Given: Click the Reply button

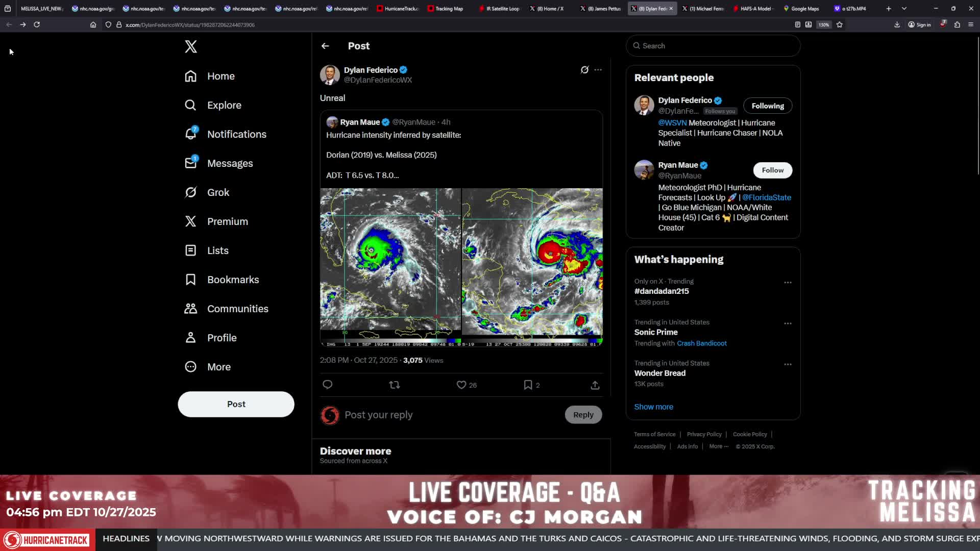Looking at the screenshot, I should (x=583, y=415).
